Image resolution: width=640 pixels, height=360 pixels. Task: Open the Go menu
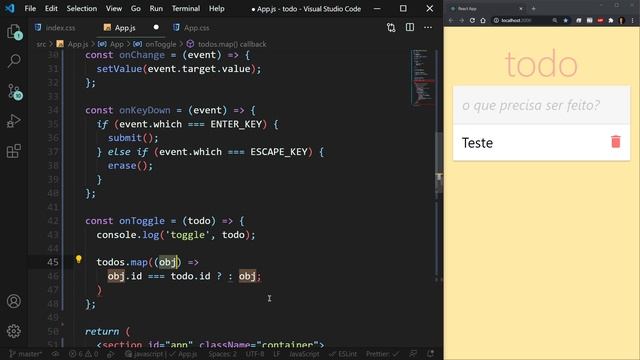coord(136,8)
